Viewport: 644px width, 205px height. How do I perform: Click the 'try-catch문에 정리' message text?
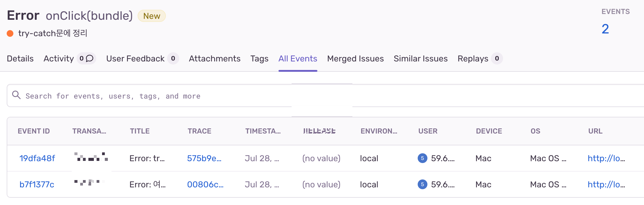[53, 33]
